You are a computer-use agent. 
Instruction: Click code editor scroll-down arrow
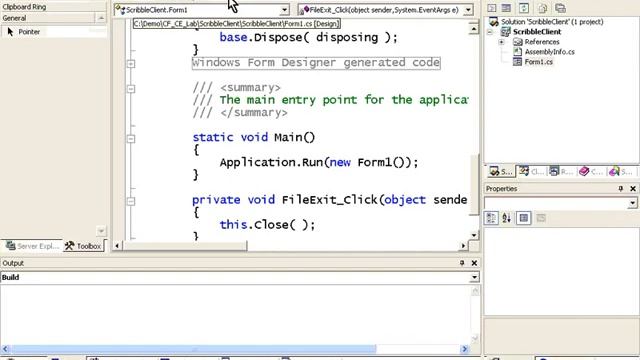coord(473,235)
